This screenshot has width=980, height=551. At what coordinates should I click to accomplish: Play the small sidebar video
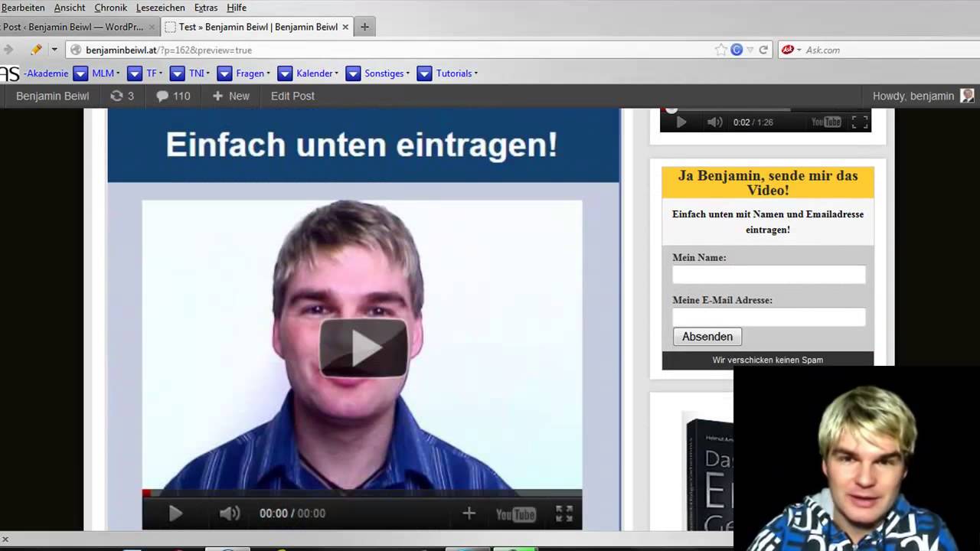point(681,122)
